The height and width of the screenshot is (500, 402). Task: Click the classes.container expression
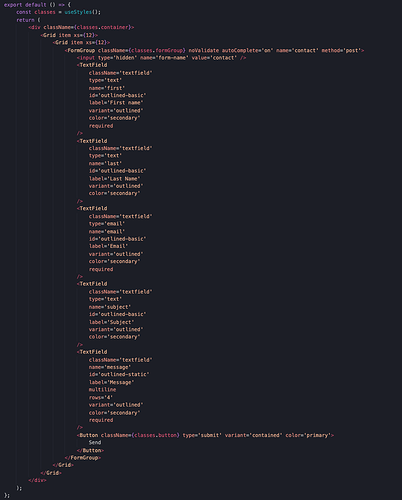click(x=104, y=27)
